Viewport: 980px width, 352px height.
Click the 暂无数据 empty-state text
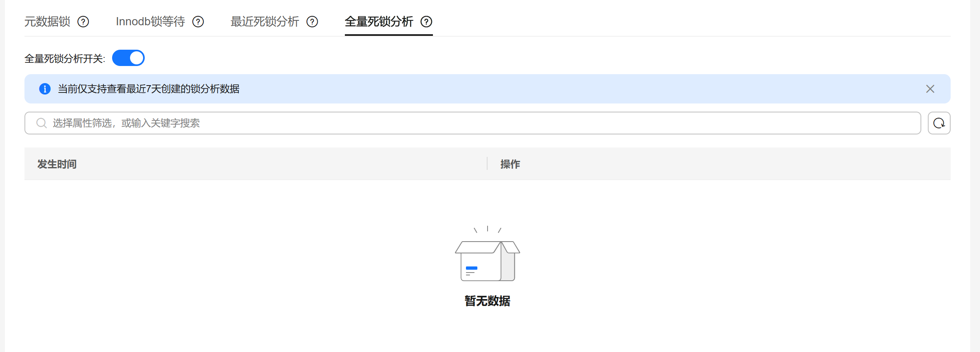click(487, 301)
